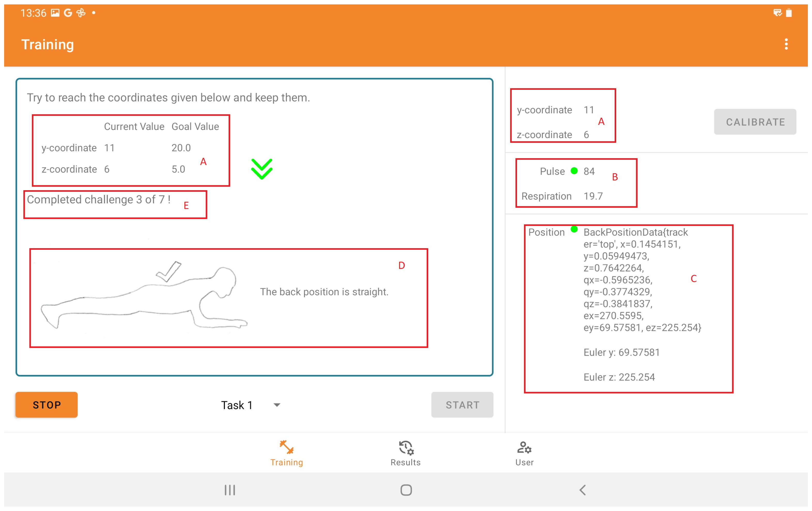This screenshot has height=511, width=812.
Task: Tap the Training dumbbell icon
Action: [286, 447]
